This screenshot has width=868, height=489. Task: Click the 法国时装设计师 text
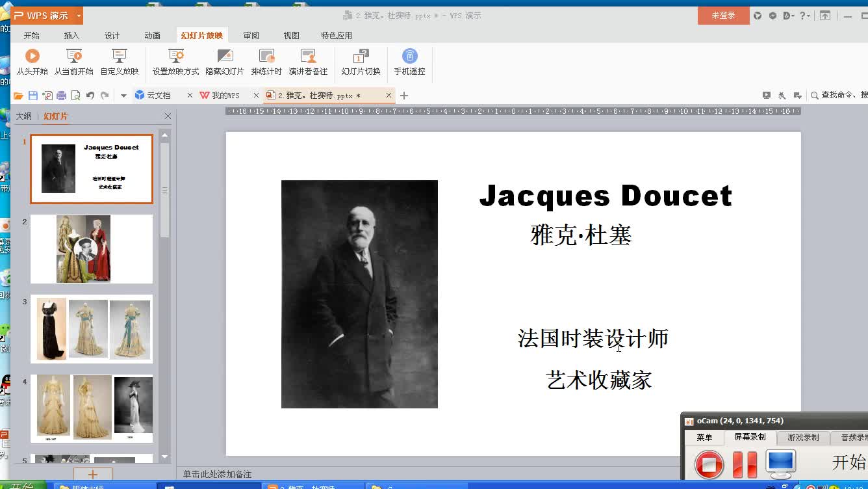click(593, 338)
